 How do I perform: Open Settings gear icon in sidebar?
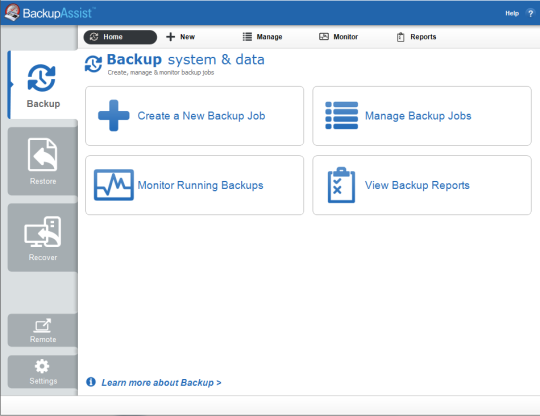[42, 366]
